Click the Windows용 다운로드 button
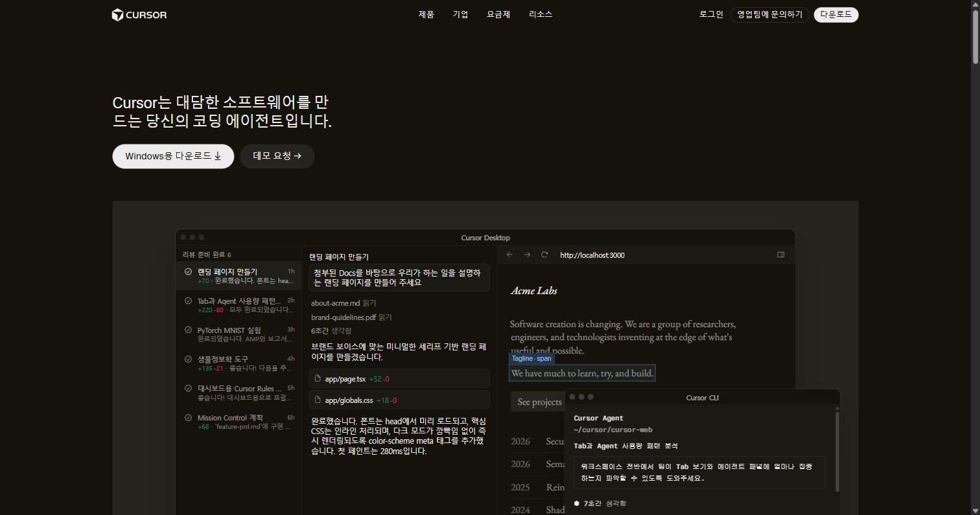 (x=173, y=156)
